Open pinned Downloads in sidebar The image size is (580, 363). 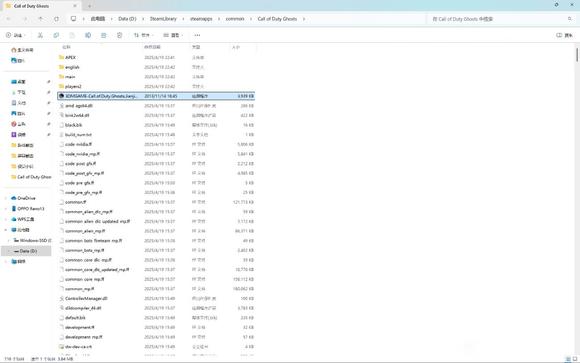coord(18,92)
